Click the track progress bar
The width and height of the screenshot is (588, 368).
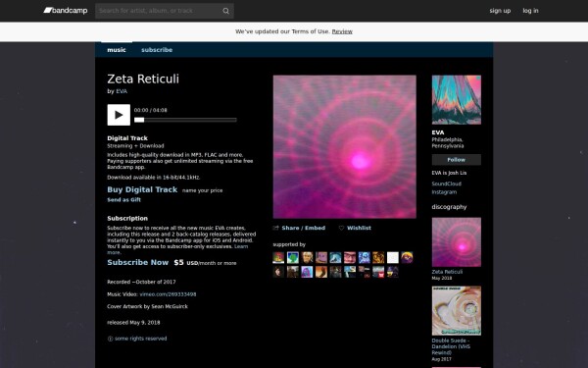click(x=185, y=120)
